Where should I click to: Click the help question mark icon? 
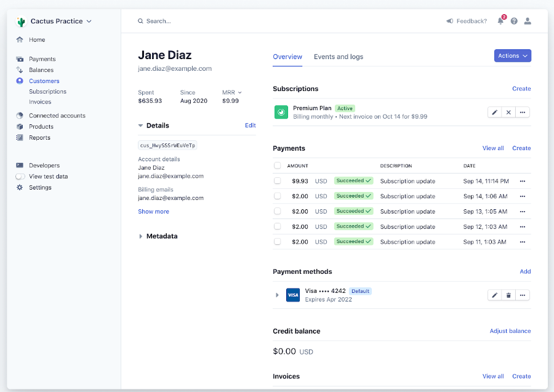(514, 20)
